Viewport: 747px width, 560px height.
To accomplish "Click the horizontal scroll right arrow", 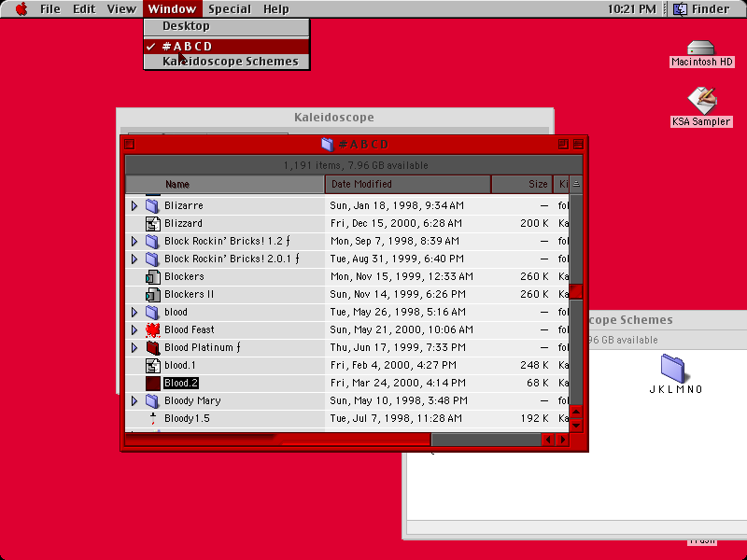I will (x=562, y=440).
